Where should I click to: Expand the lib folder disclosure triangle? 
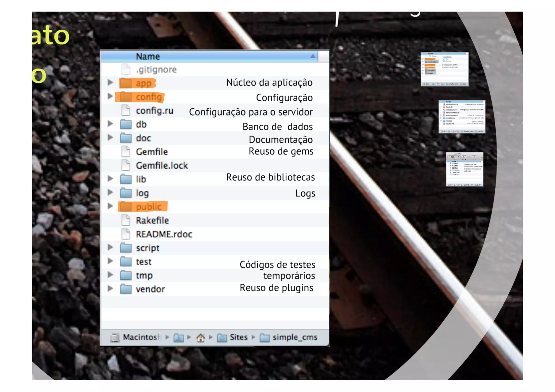(110, 178)
